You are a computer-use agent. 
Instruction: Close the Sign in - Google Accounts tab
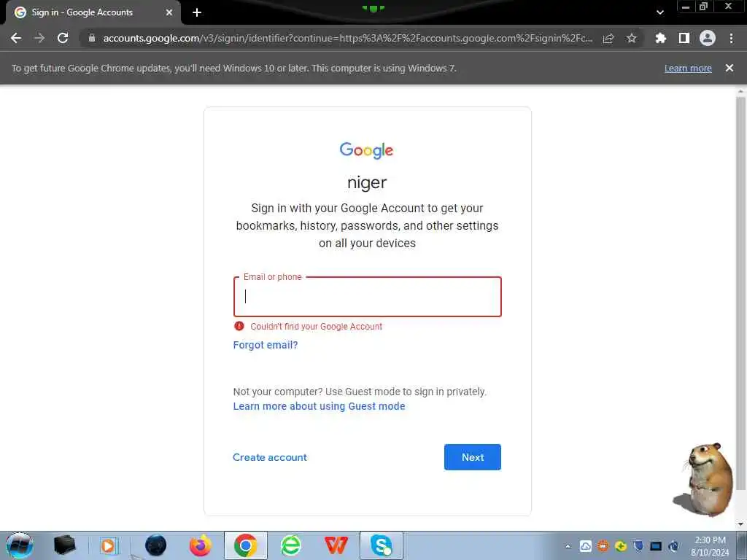pyautogui.click(x=169, y=12)
